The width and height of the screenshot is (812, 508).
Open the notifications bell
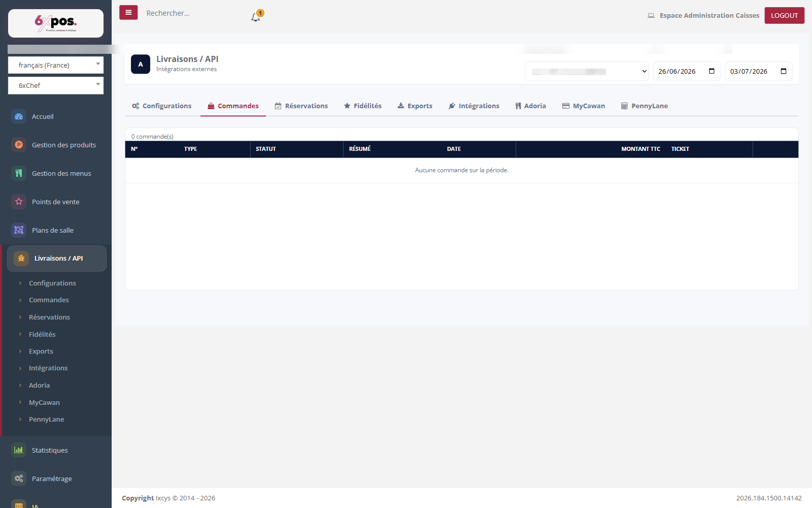tap(255, 17)
